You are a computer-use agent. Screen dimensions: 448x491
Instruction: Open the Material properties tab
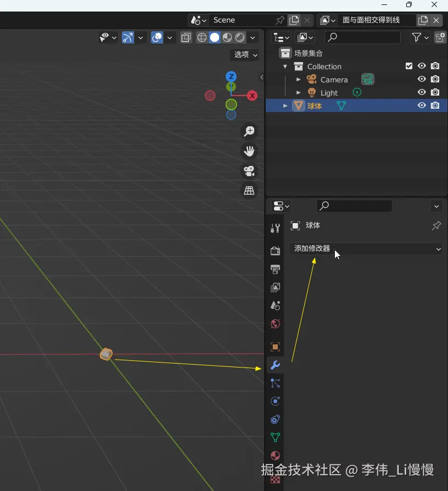275,456
